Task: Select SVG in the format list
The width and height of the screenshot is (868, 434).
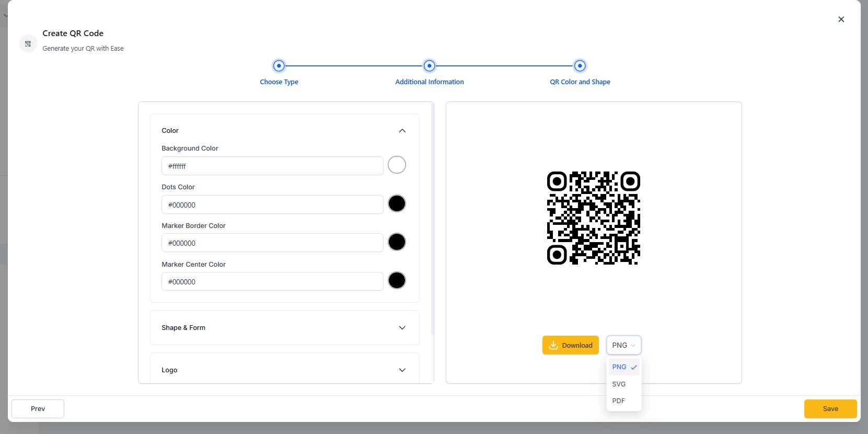Action: click(x=624, y=384)
